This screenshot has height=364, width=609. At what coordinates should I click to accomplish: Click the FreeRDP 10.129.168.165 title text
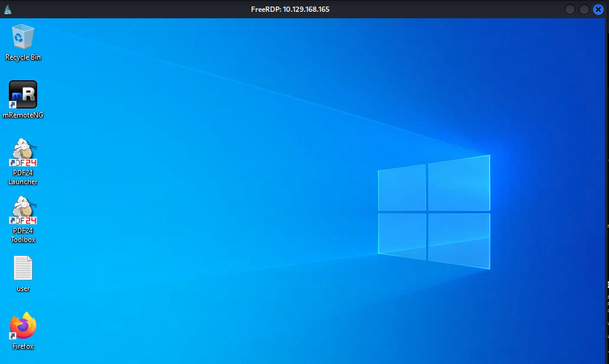coord(294,9)
